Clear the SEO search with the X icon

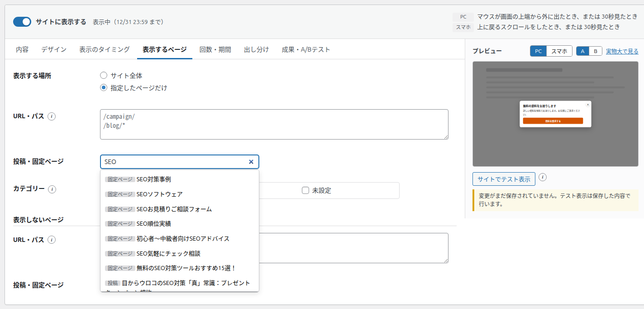click(251, 162)
